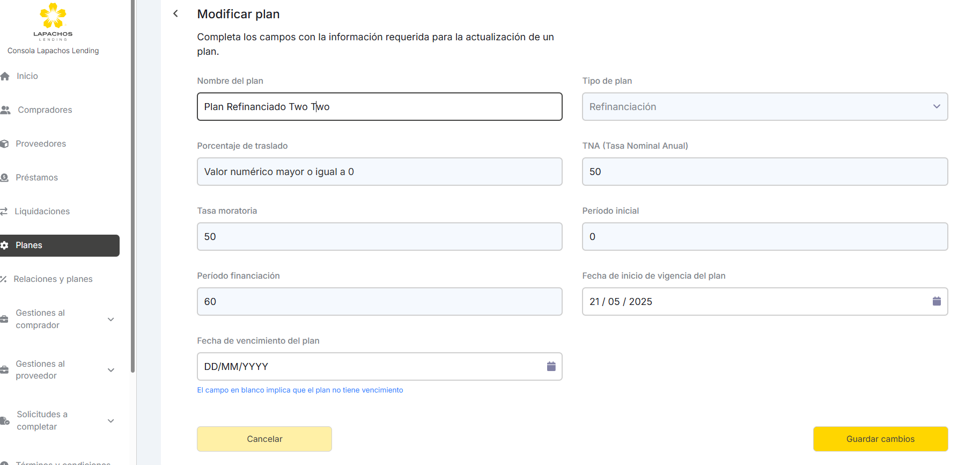Viewport: 980px width, 465px height.
Task: Focus the Porcentaje de traslado field
Action: click(x=379, y=172)
